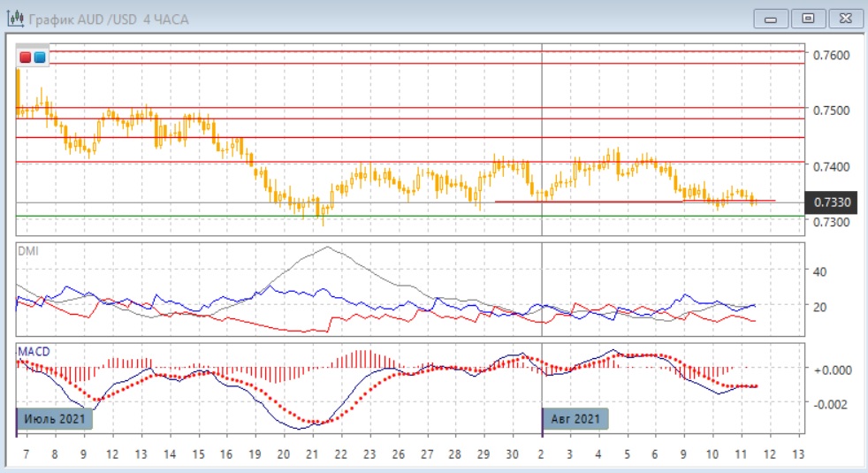Click date 13 at right end of time axis

click(799, 454)
